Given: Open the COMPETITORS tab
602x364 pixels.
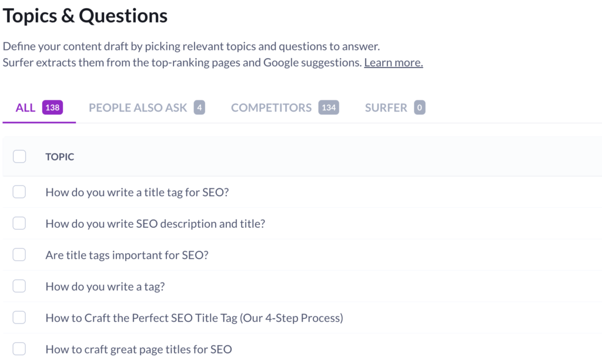Looking at the screenshot, I should tap(272, 107).
